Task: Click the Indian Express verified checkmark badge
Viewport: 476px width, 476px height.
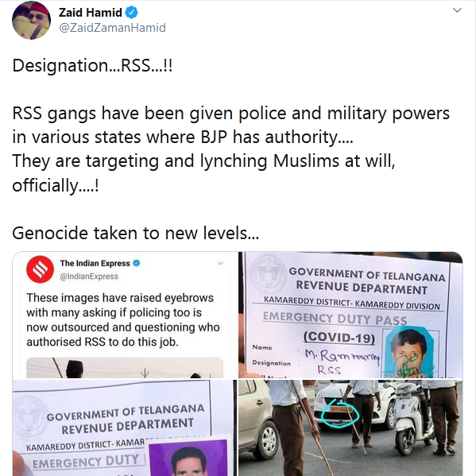Action: tap(137, 263)
